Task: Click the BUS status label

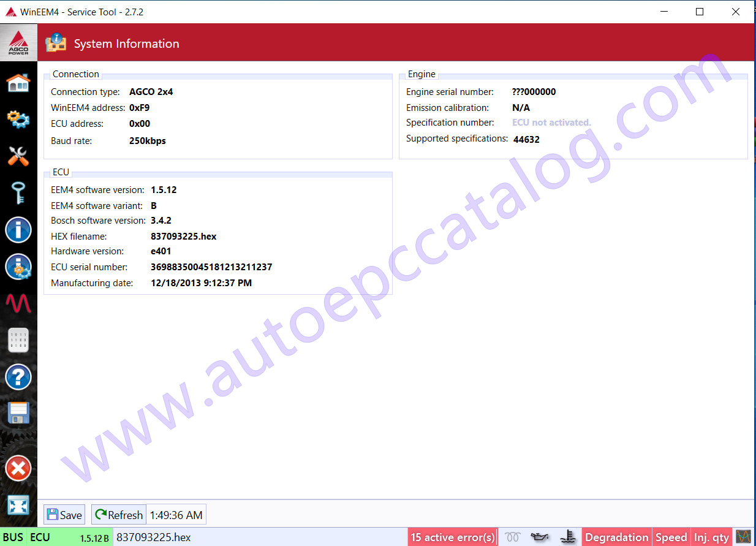Action: (x=13, y=537)
